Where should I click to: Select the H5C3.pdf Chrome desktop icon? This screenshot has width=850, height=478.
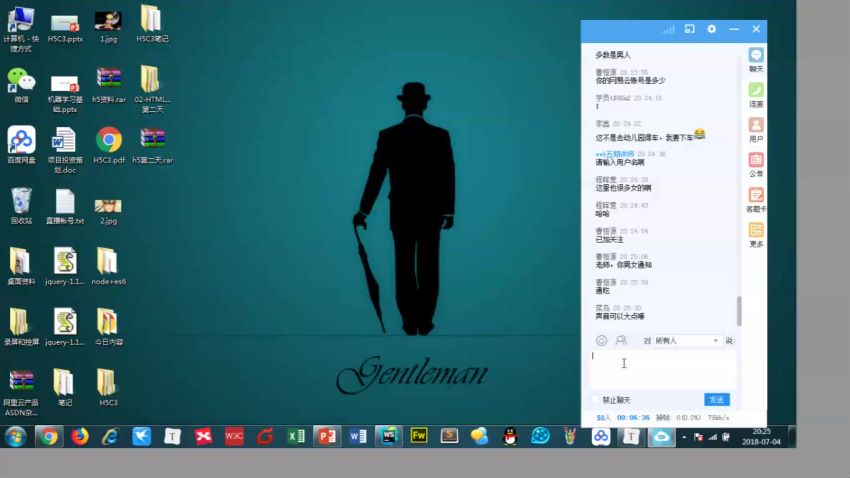coord(109,145)
